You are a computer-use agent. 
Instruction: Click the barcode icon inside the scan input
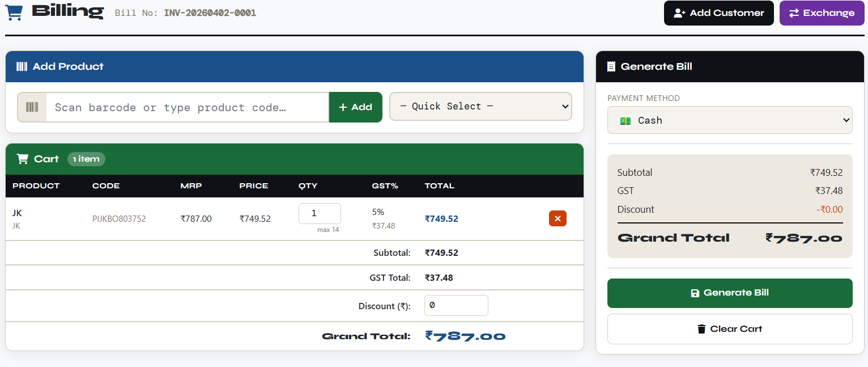31,107
